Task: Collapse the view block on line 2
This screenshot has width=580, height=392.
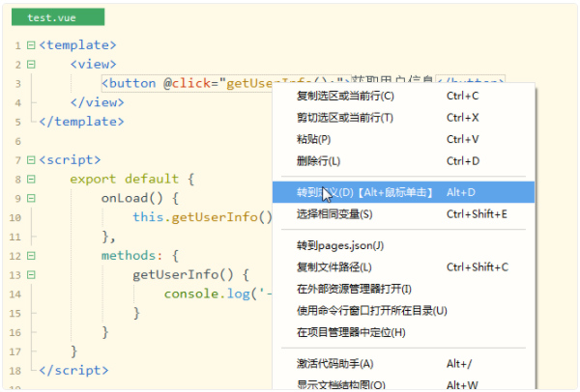Action: [x=31, y=64]
